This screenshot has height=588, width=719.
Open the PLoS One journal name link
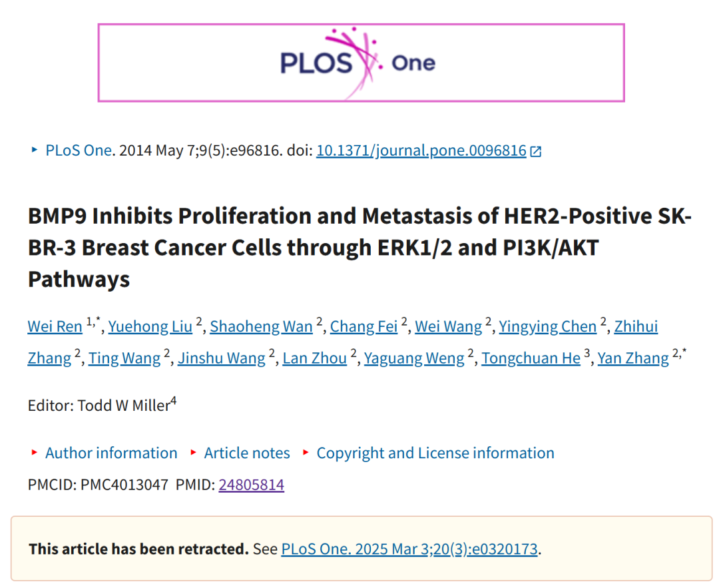[x=79, y=150]
